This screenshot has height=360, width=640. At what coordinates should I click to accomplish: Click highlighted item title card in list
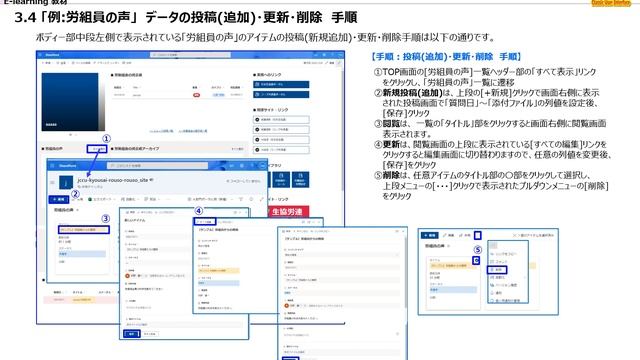point(84,230)
